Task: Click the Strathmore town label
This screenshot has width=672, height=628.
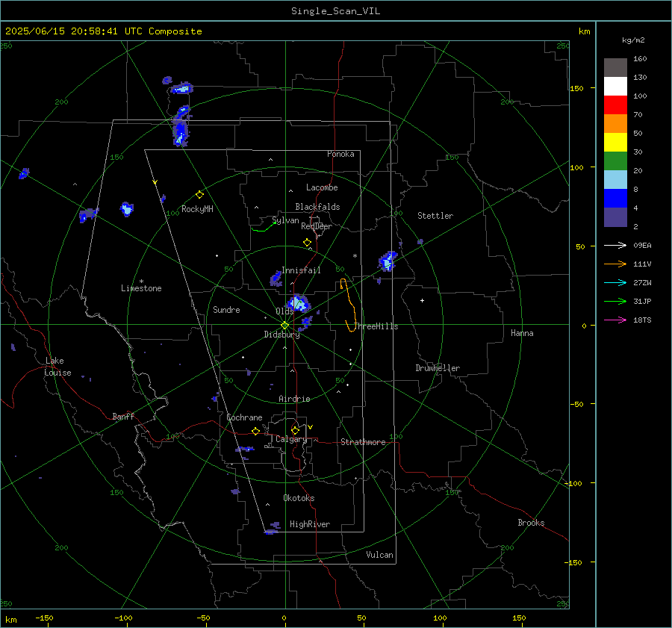Action: 363,442
